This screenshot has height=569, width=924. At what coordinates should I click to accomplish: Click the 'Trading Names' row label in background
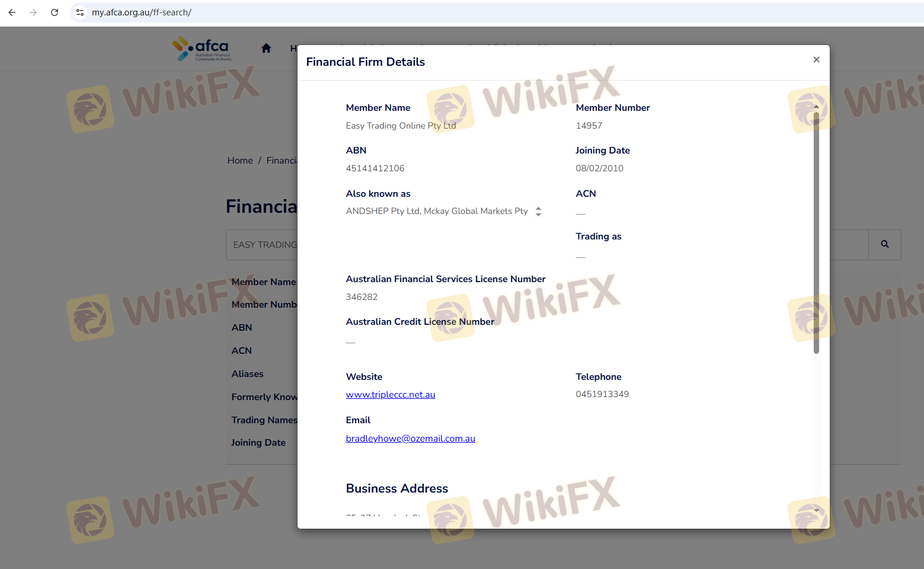click(264, 420)
